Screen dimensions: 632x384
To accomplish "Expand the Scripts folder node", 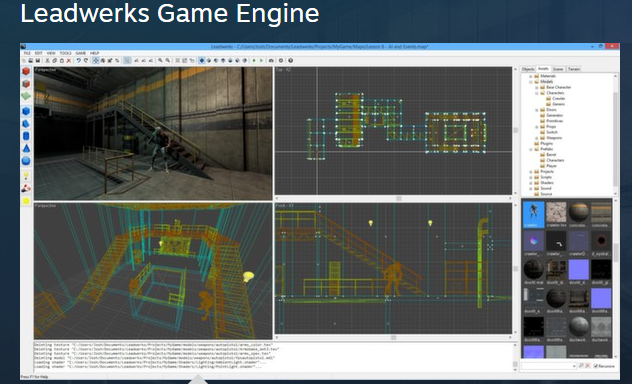I will (x=531, y=177).
